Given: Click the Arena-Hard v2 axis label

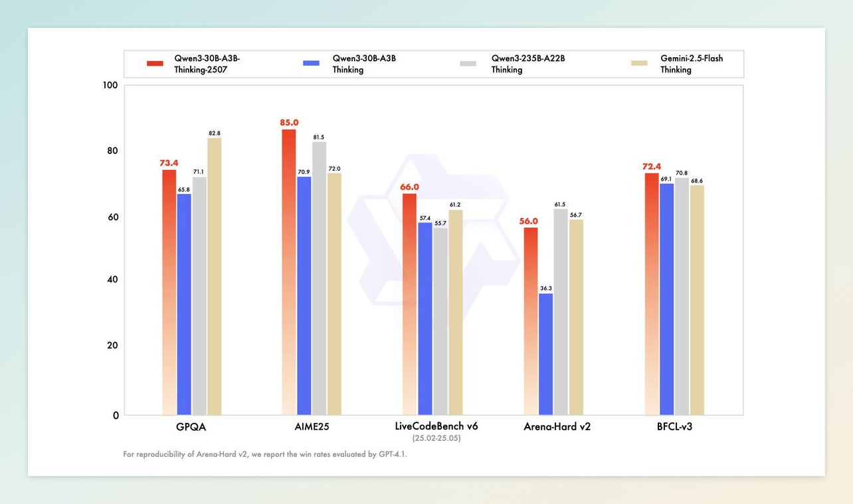Looking at the screenshot, I should tap(557, 426).
